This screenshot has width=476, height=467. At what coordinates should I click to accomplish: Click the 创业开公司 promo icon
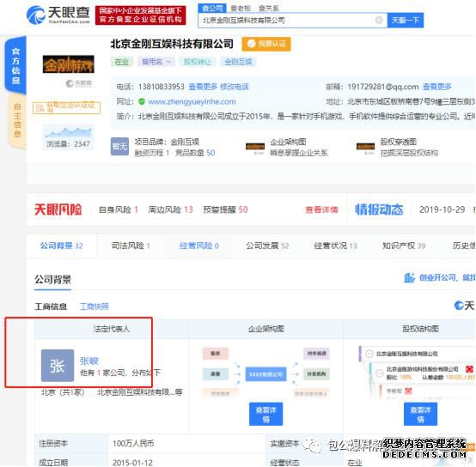(x=410, y=277)
